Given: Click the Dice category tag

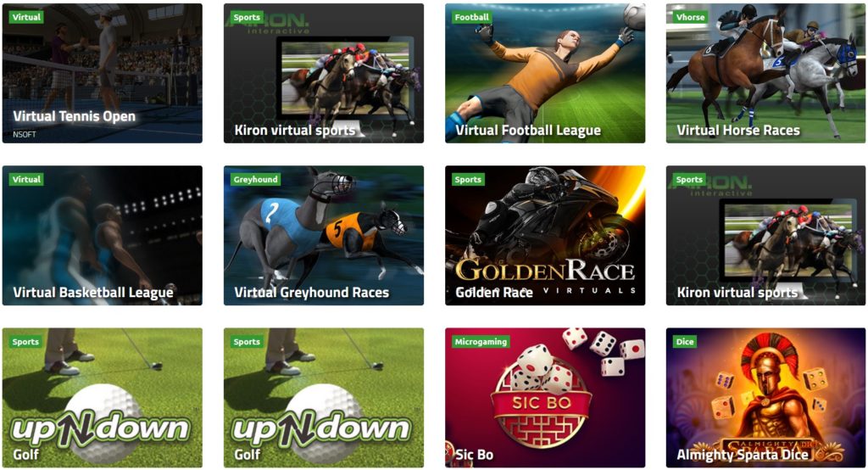Looking at the screenshot, I should click(x=685, y=342).
